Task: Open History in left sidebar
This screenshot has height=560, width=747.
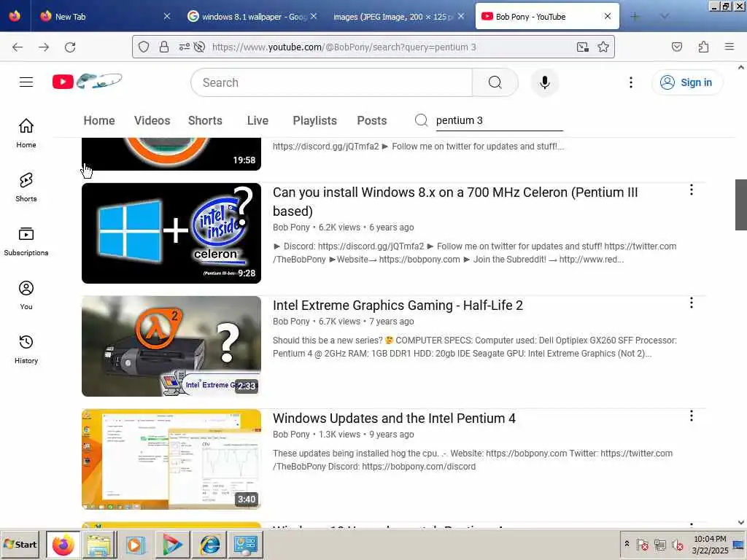Action: tap(26, 349)
